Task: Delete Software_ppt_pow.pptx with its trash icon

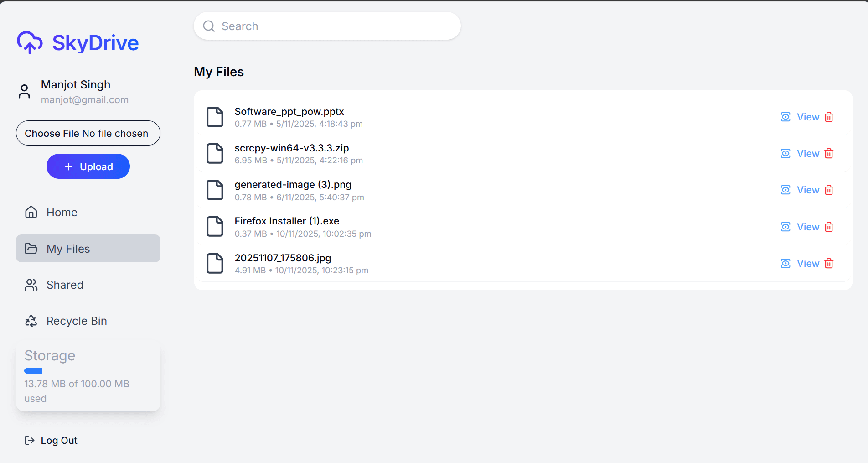Action: coord(829,117)
